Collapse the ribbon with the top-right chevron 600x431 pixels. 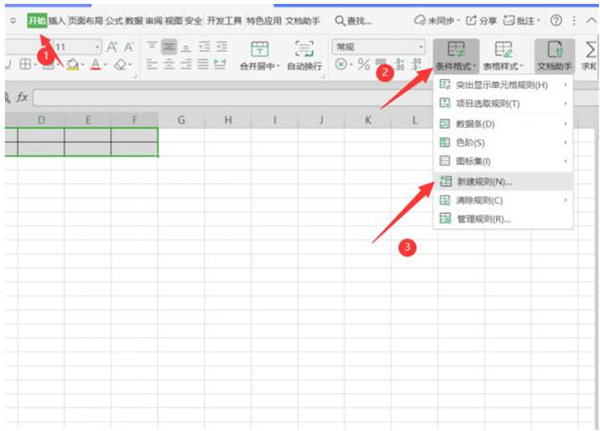[589, 20]
